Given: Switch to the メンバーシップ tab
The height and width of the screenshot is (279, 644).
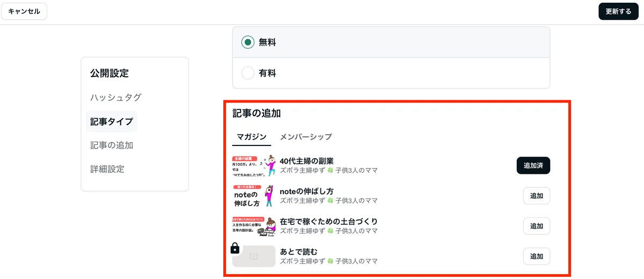Looking at the screenshot, I should pos(306,137).
